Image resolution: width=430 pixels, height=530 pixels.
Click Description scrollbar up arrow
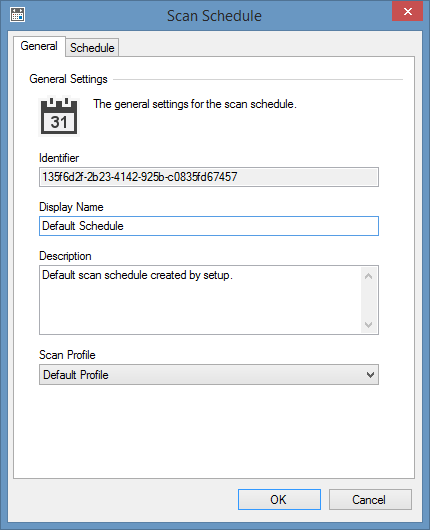[368, 276]
